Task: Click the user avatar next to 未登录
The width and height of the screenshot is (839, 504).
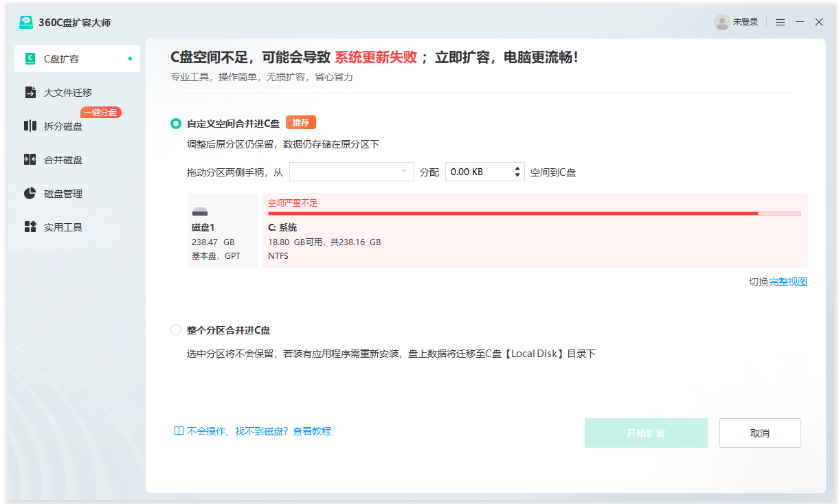Action: tap(721, 21)
